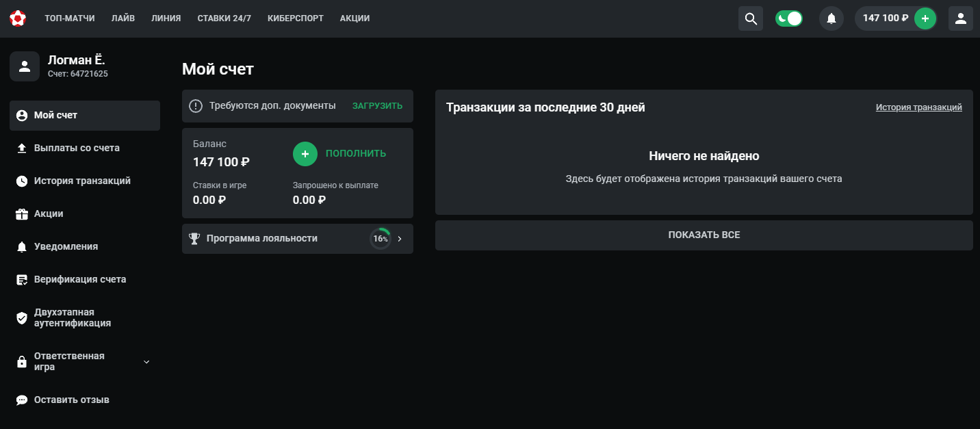Open the ЛАЙВ section
Viewport: 980px width, 429px height.
123,18
